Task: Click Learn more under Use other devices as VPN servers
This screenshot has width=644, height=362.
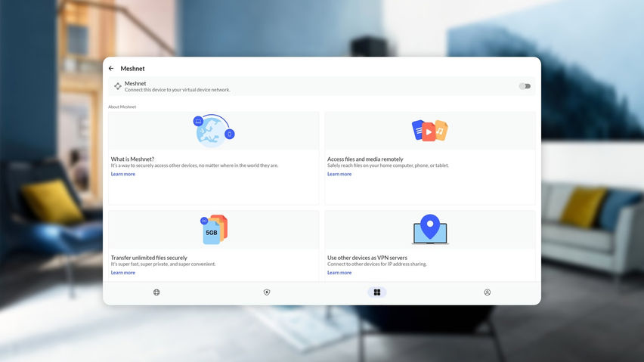Action: click(x=339, y=273)
